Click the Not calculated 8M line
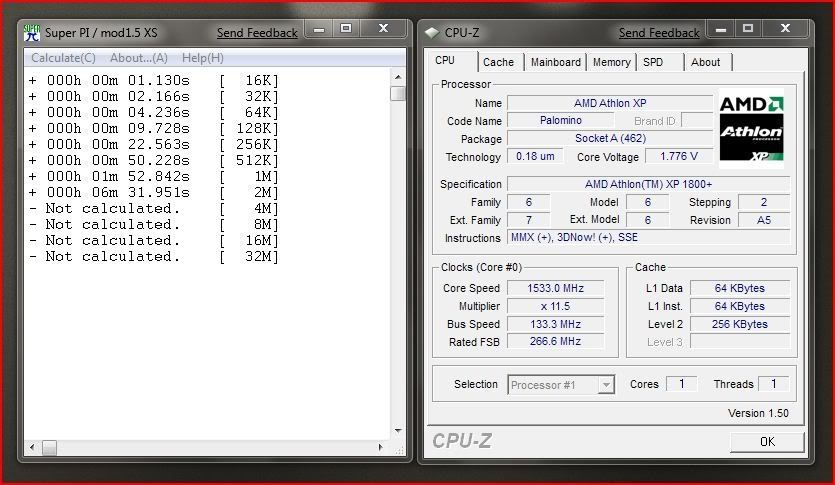Viewport: 835px width, 485px height. tap(153, 224)
